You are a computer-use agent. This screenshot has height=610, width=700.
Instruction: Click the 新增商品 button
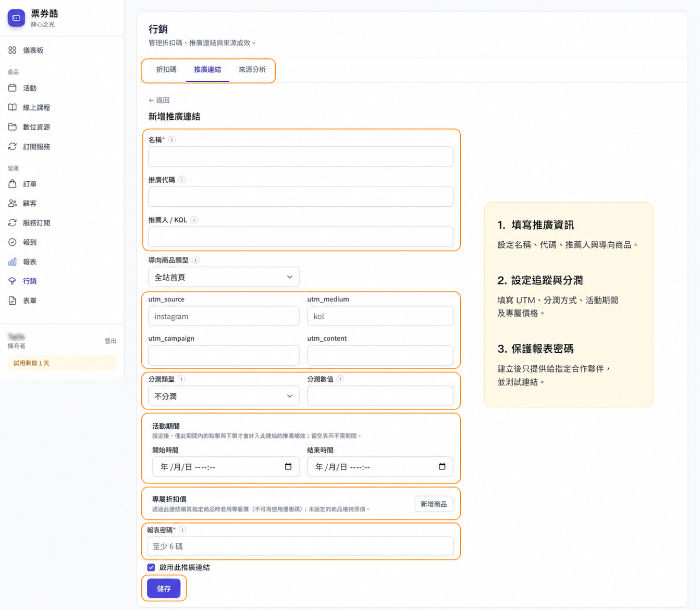(434, 504)
